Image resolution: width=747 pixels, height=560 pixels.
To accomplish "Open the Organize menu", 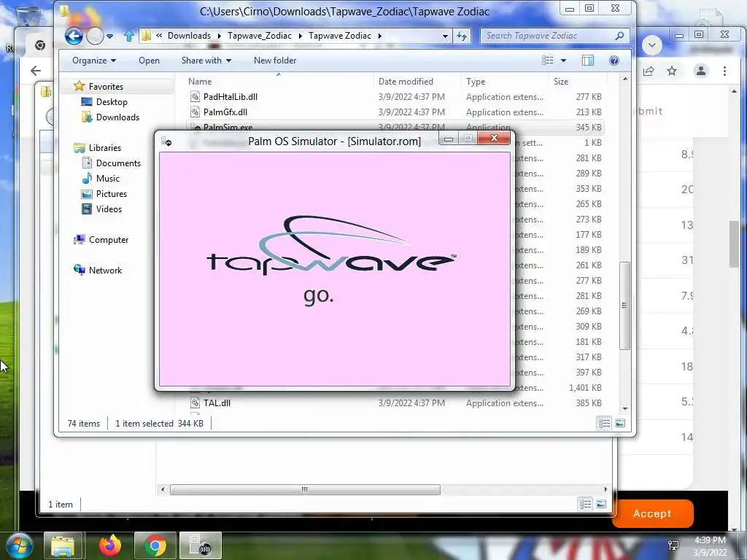I will (94, 61).
